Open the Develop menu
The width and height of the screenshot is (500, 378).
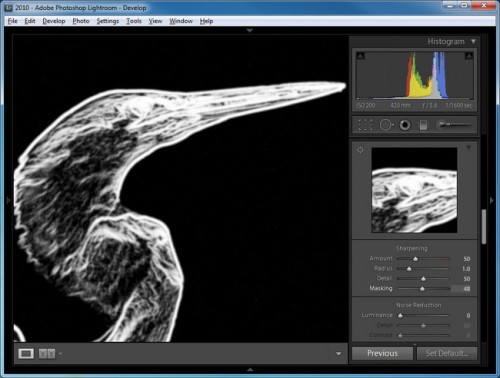pos(54,21)
